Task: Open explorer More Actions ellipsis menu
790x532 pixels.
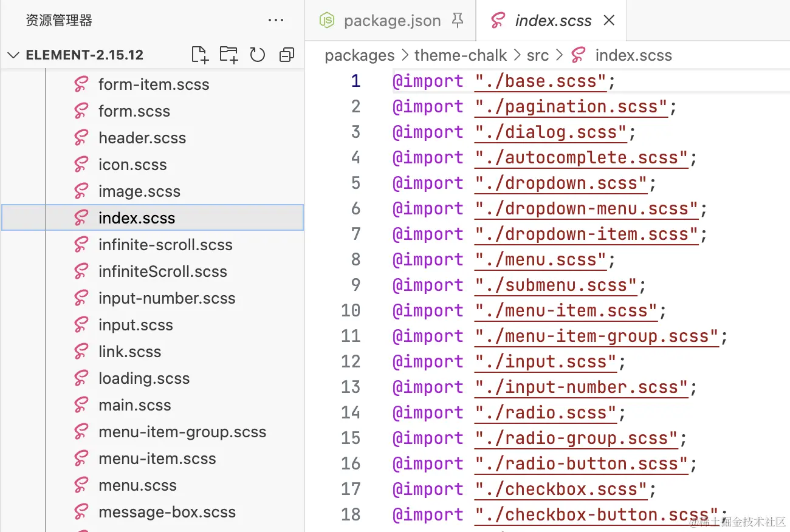Action: (276, 21)
